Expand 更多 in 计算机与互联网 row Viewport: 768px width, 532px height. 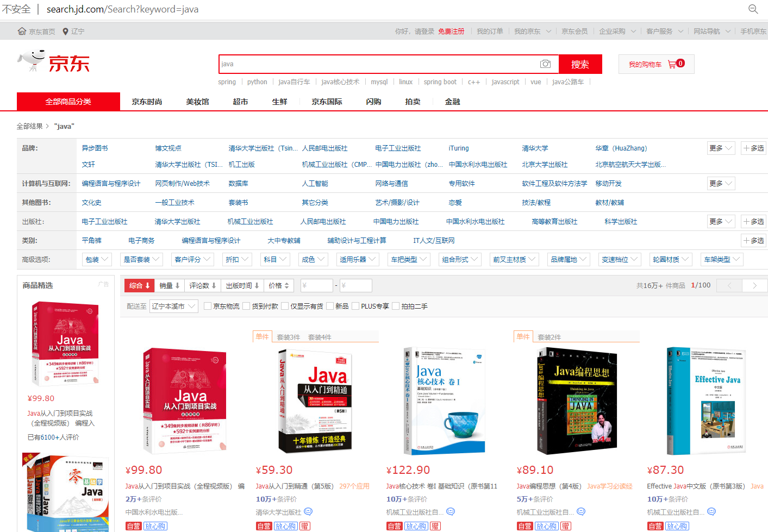(x=721, y=183)
